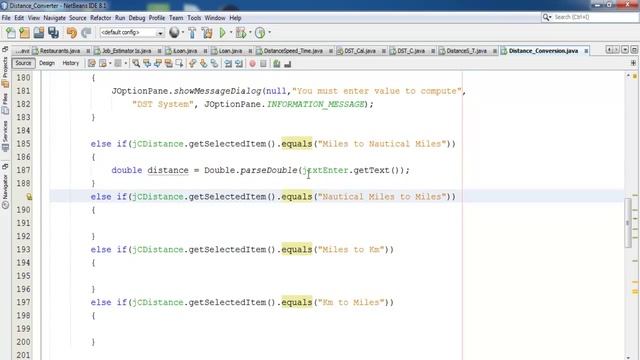The width and height of the screenshot is (640, 360).
Task: Select the Source view button
Action: click(23, 63)
